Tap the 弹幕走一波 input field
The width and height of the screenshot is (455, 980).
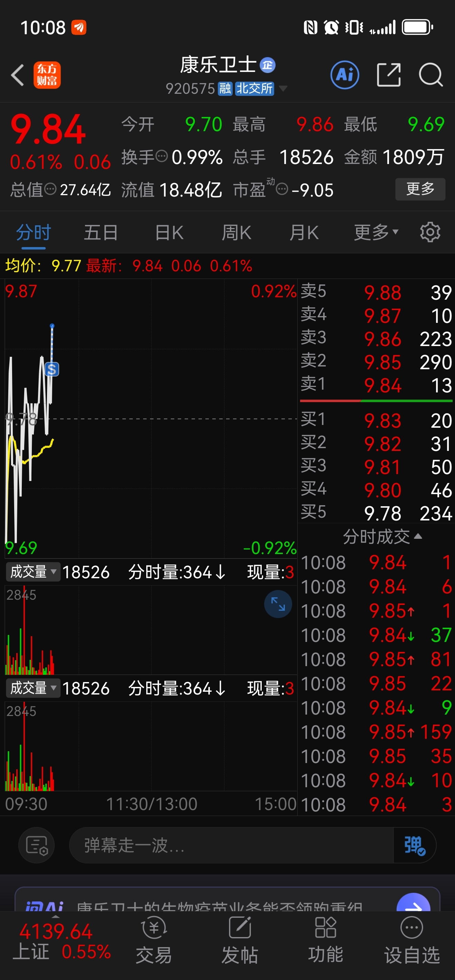tap(231, 845)
